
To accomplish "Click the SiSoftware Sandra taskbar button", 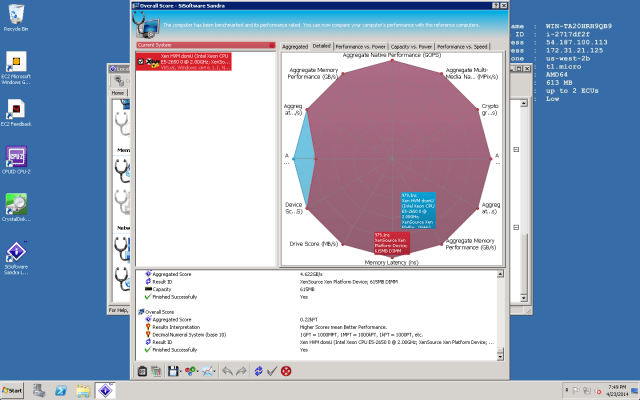I will (105, 391).
